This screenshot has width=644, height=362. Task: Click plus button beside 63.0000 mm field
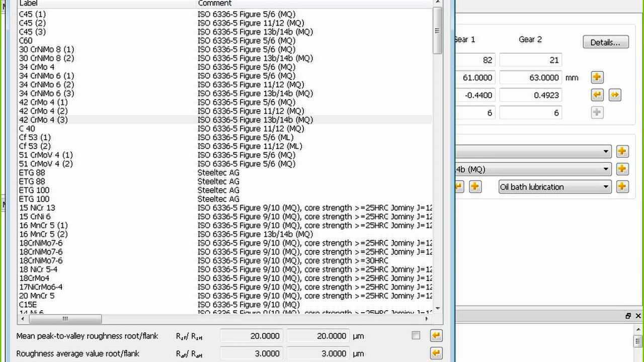coord(597,77)
